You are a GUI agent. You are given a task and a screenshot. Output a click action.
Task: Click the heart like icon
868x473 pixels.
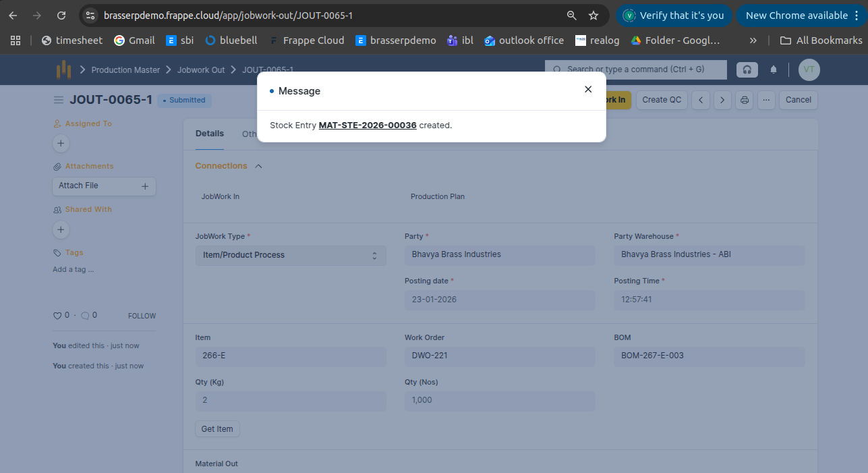click(57, 315)
